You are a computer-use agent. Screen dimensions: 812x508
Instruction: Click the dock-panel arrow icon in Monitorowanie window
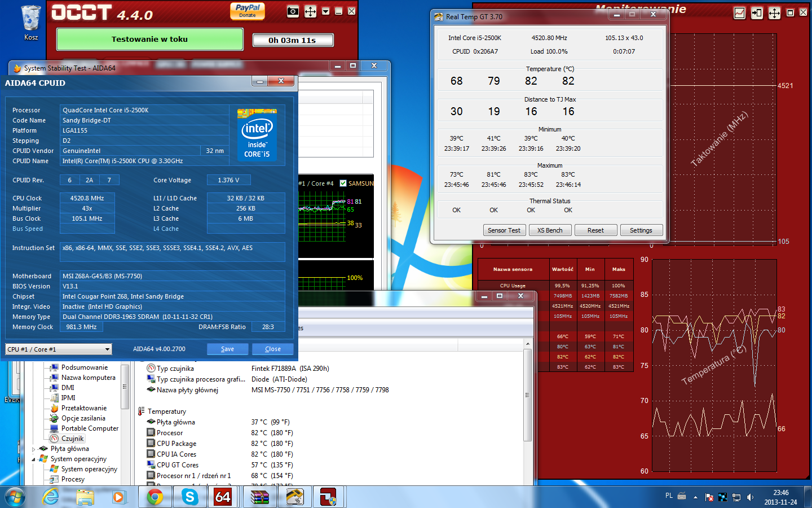(757, 13)
